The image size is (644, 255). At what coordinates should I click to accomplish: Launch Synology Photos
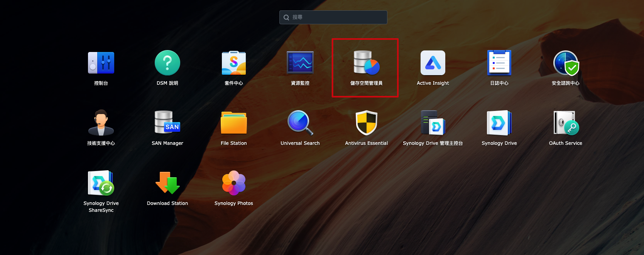(x=234, y=183)
